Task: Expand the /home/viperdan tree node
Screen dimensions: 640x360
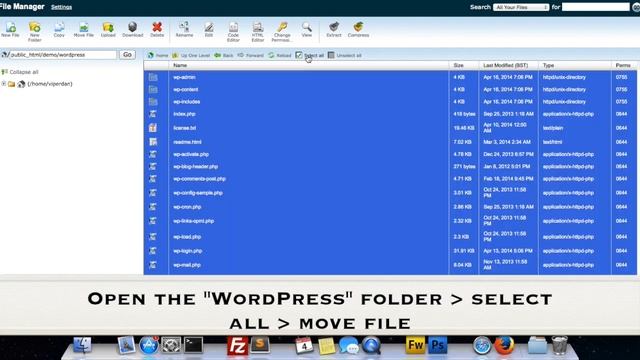Action: [4, 84]
